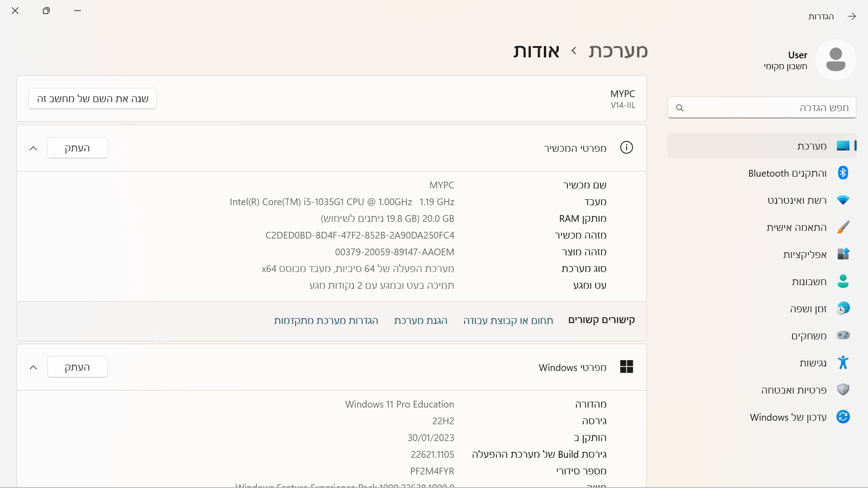868x488 pixels.
Task: Open Windows Update sync icon
Action: (843, 417)
